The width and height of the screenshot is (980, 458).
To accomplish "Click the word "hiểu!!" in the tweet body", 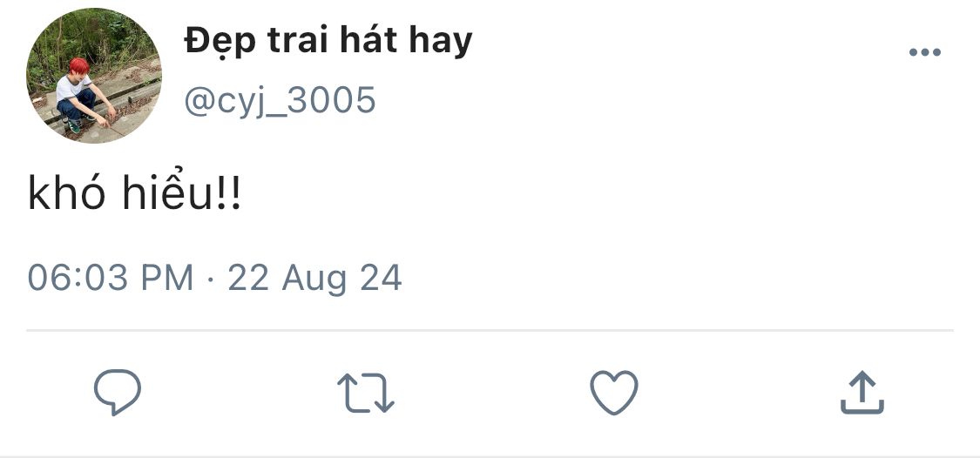I will point(181,194).
